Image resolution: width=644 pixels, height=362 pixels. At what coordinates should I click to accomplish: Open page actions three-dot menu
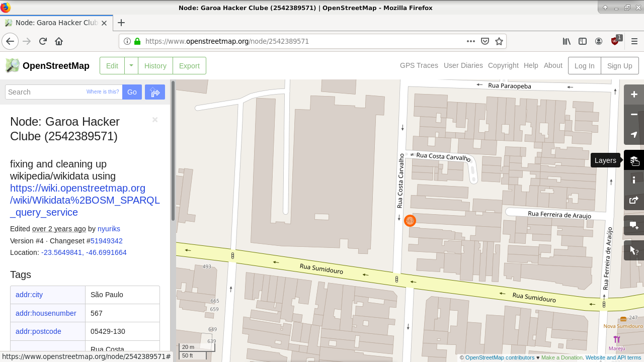471,41
